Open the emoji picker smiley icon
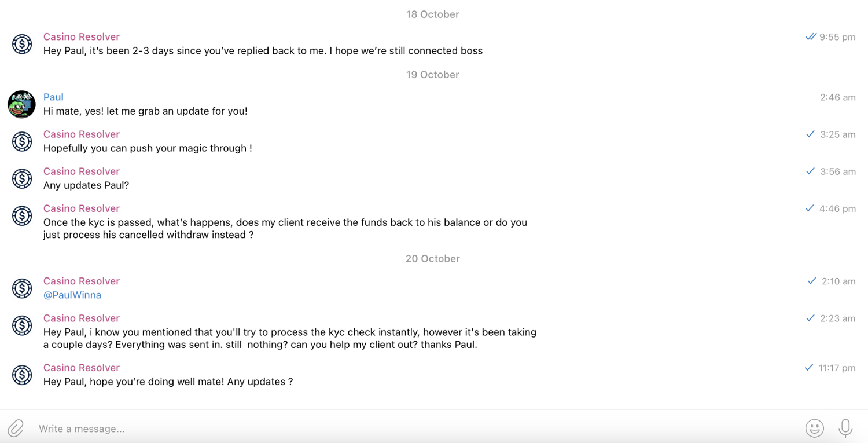 click(814, 429)
